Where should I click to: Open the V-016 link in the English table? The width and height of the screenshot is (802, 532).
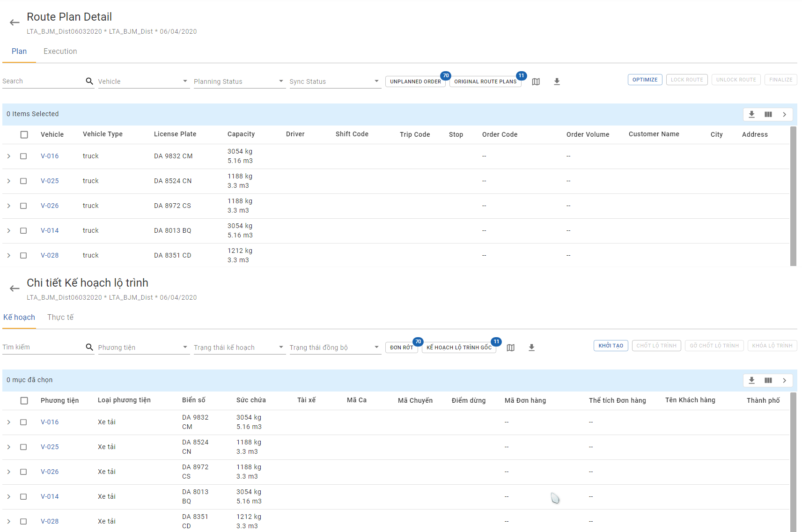click(50, 156)
